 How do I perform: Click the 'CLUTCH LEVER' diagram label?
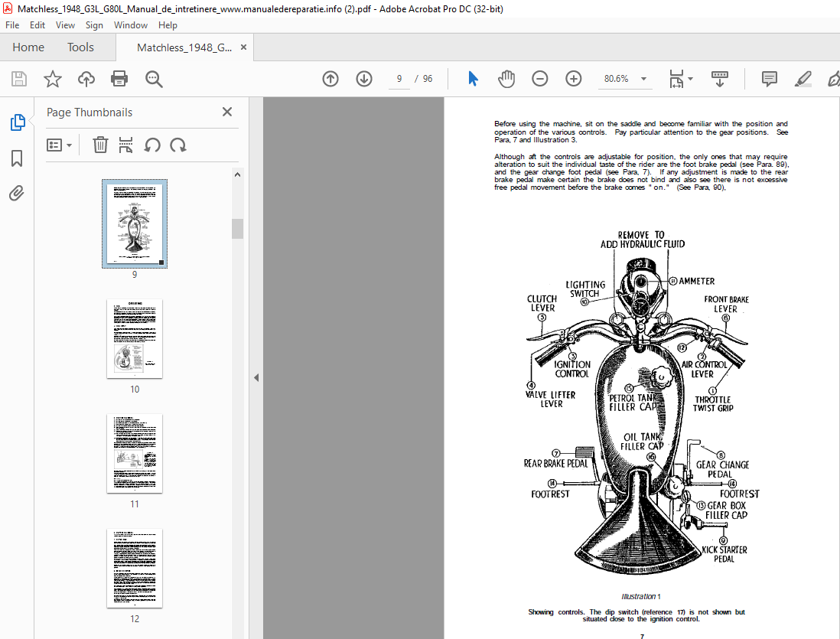542,303
